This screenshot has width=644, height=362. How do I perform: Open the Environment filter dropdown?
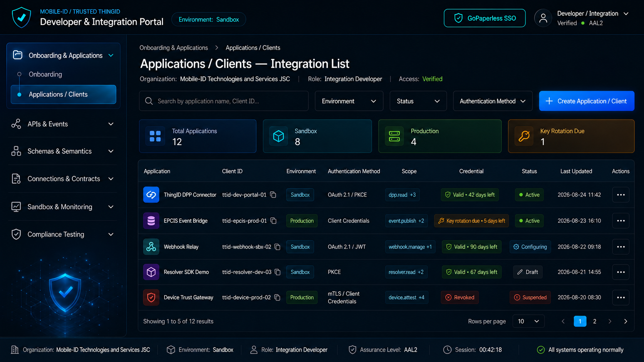pos(349,101)
